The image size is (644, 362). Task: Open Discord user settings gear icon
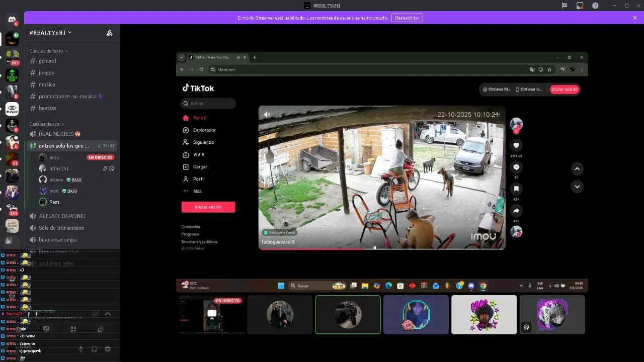pos(107,349)
